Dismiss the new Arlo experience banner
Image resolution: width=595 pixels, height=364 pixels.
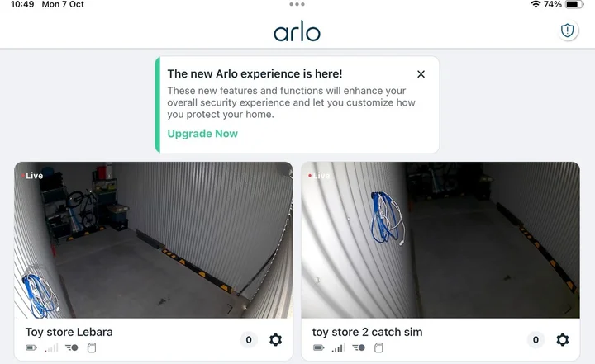pos(421,74)
